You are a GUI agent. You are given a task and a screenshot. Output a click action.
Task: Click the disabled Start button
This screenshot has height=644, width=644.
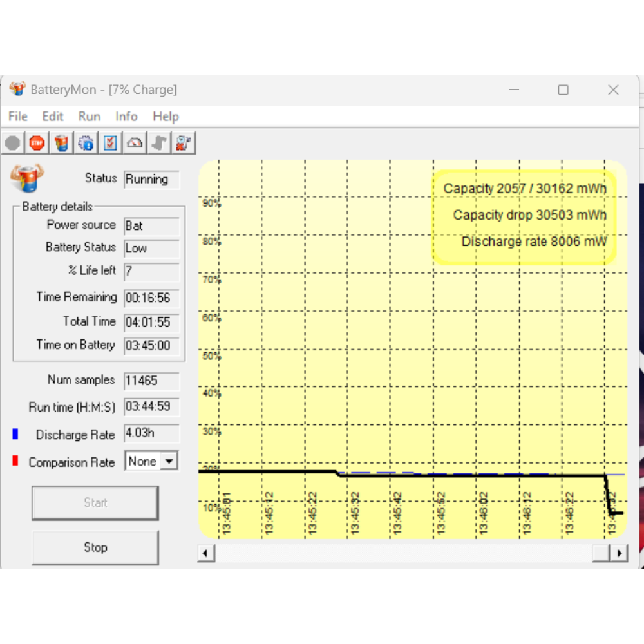pos(95,503)
